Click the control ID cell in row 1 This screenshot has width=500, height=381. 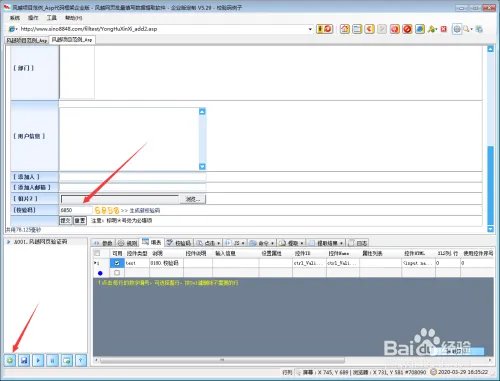309,263
